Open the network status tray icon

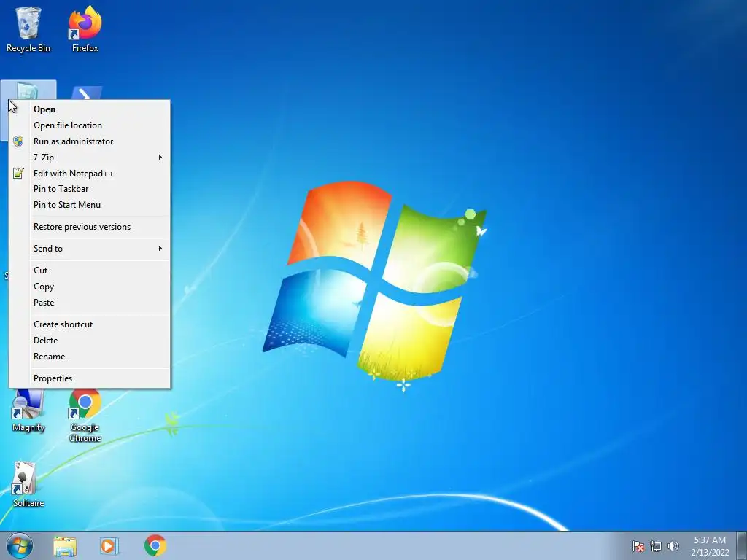(x=656, y=546)
